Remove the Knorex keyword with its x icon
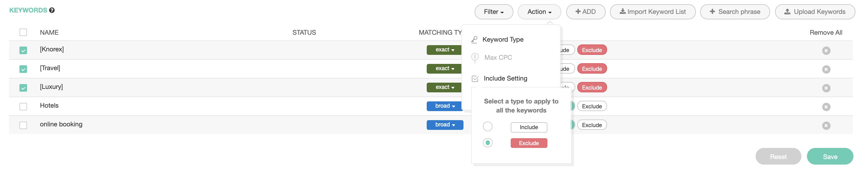This screenshot has width=868, height=175. coord(826,51)
